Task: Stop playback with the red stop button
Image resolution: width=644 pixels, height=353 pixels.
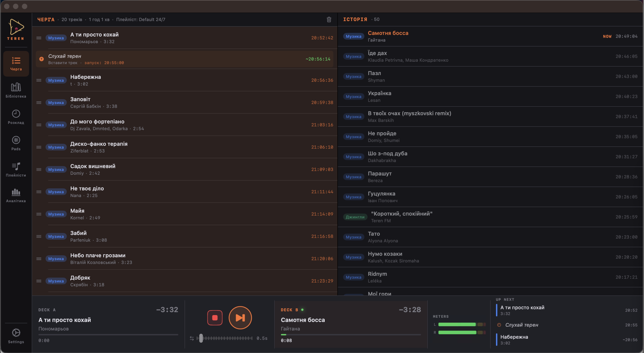Action: pyautogui.click(x=215, y=318)
